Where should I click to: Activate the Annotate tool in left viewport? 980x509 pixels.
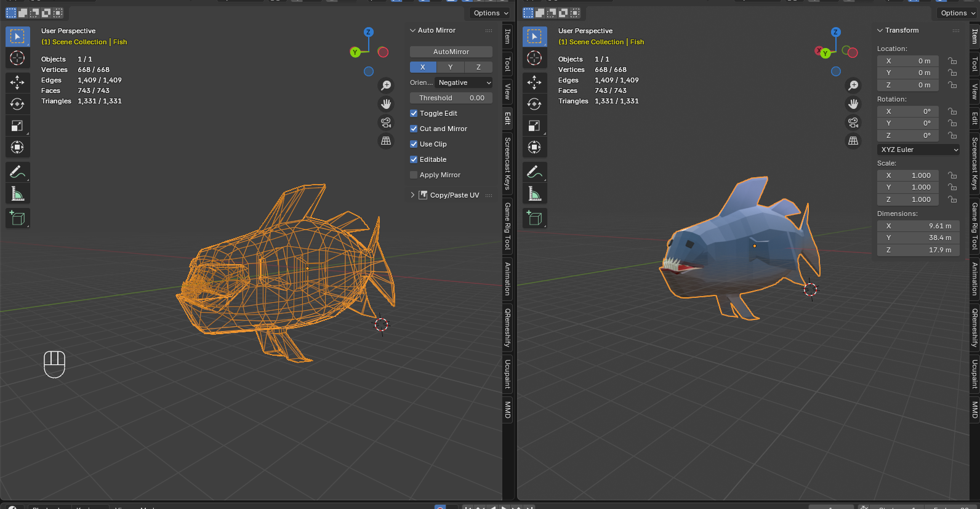pos(17,172)
